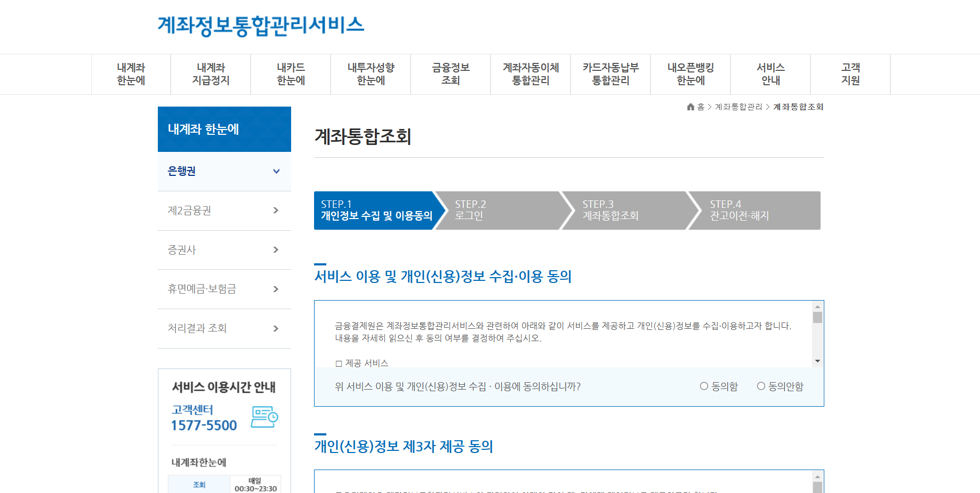
Task: Open the 고객지원 menu
Action: coord(850,74)
